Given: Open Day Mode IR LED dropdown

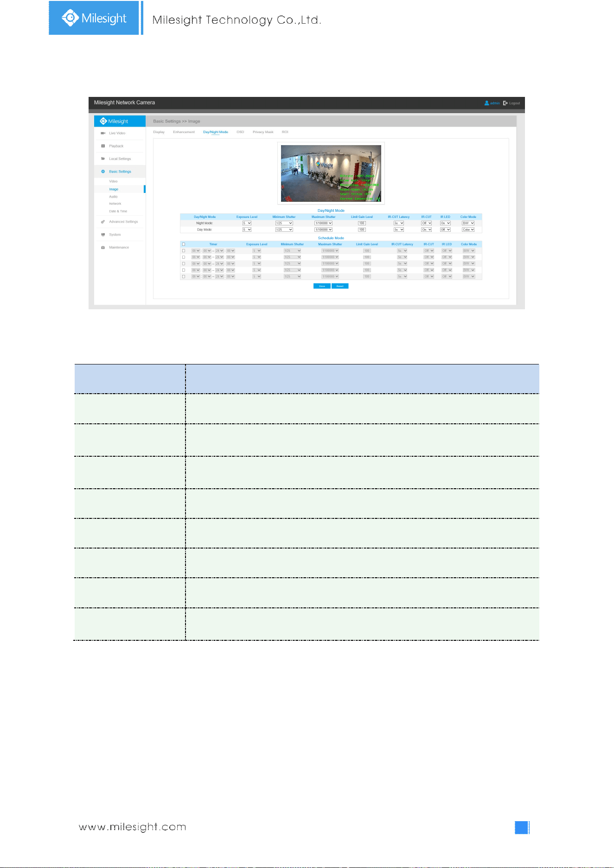Looking at the screenshot, I should pos(446,230).
